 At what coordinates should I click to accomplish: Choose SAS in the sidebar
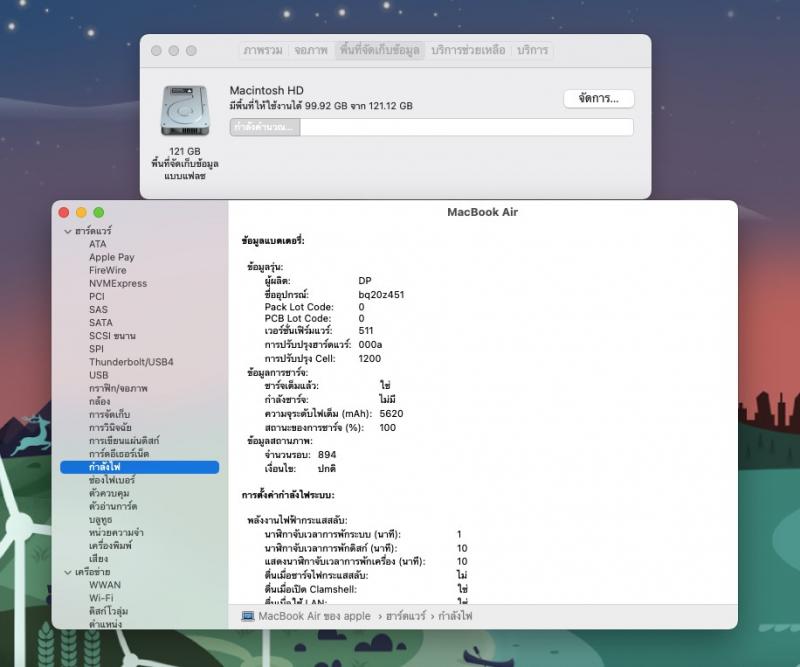(98, 310)
